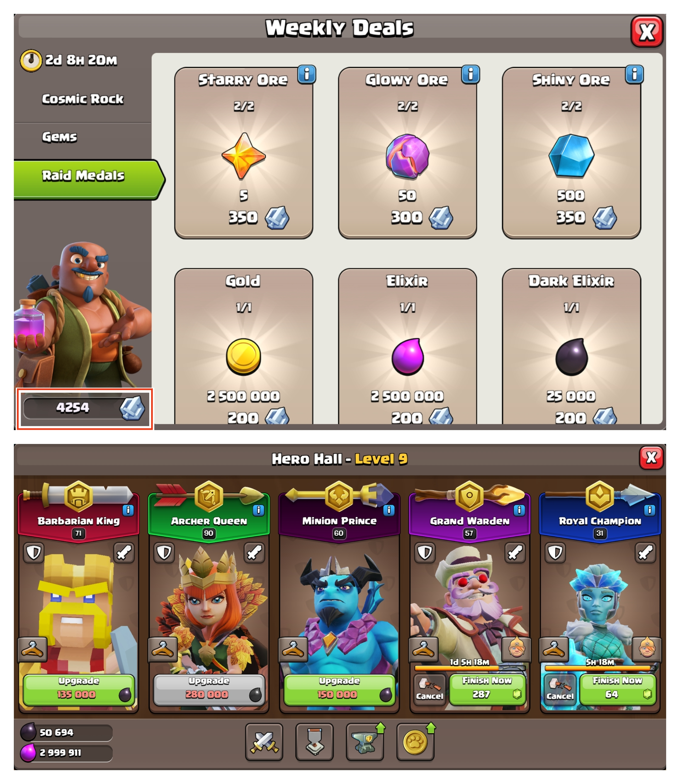The width and height of the screenshot is (680, 784).
Task: Open Archer Queen equipment sword icon
Action: click(x=254, y=553)
